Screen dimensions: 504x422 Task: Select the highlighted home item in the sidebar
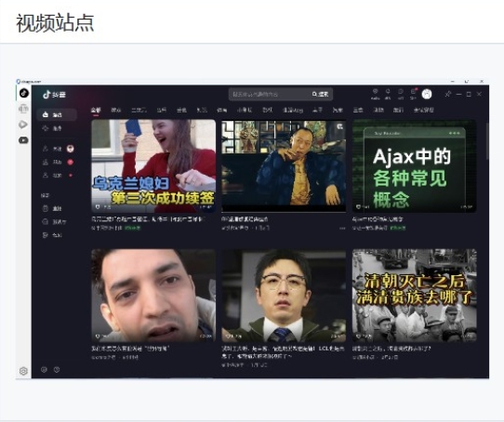(57, 114)
